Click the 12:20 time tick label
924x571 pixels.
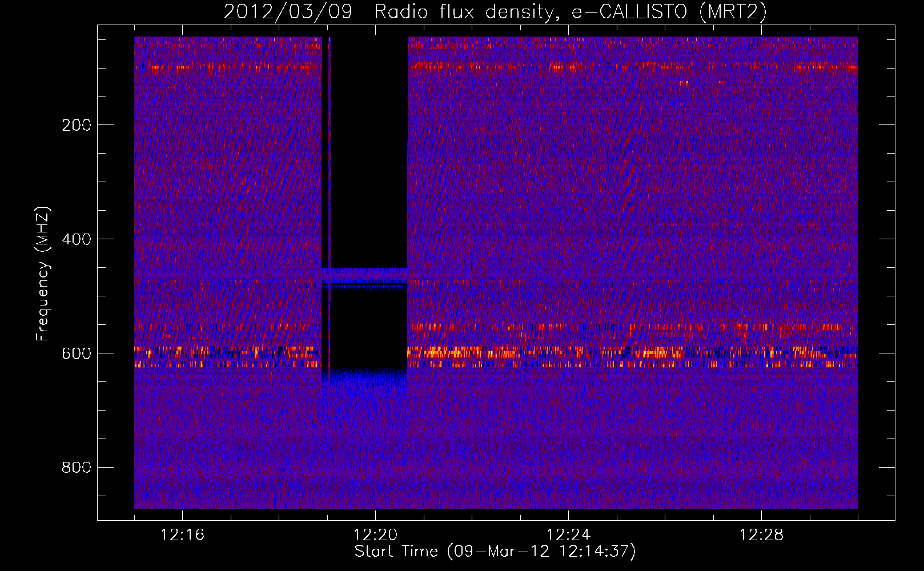click(375, 535)
